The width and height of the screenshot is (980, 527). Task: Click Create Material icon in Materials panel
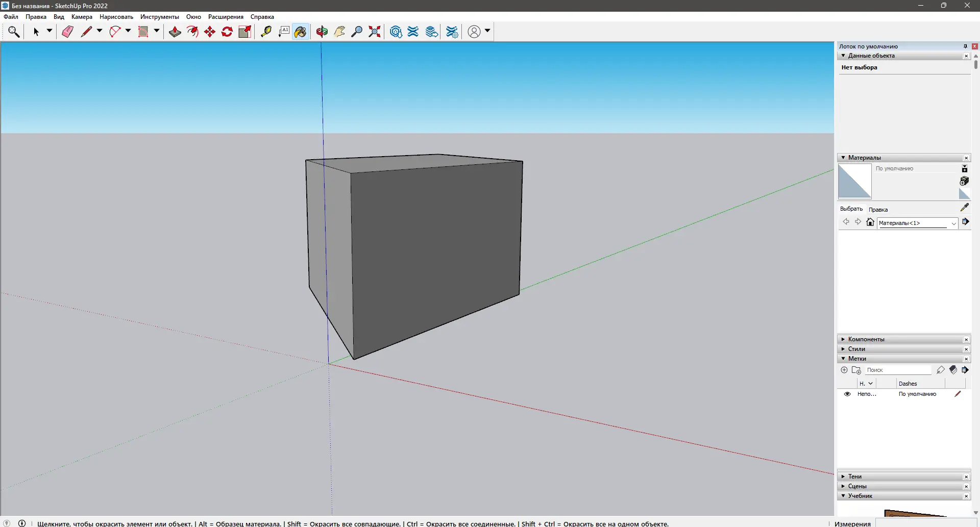964,181
